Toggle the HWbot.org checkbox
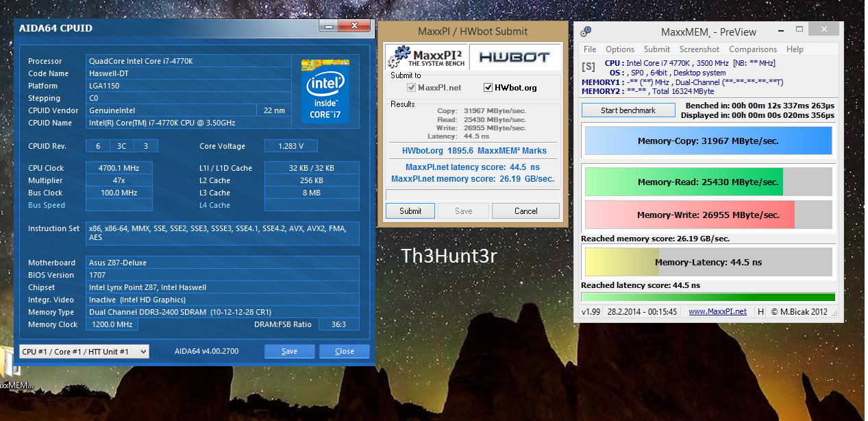Screen dimensions: 868x421 pos(488,88)
